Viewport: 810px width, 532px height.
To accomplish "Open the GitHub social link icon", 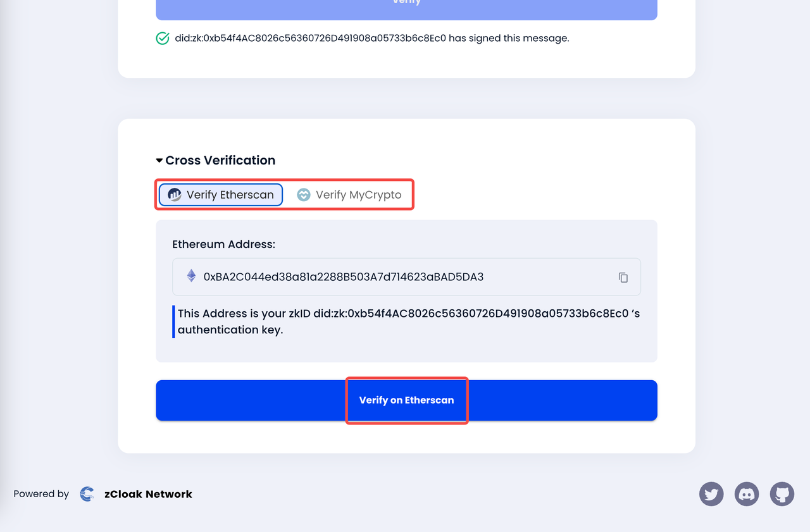I will click(782, 494).
